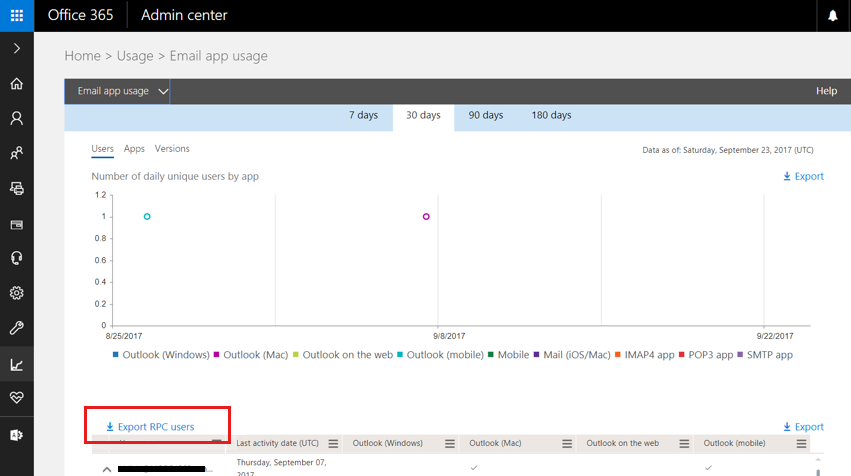The image size is (851, 476).
Task: Open Outlook (Windows) column menu
Action: pyautogui.click(x=450, y=444)
